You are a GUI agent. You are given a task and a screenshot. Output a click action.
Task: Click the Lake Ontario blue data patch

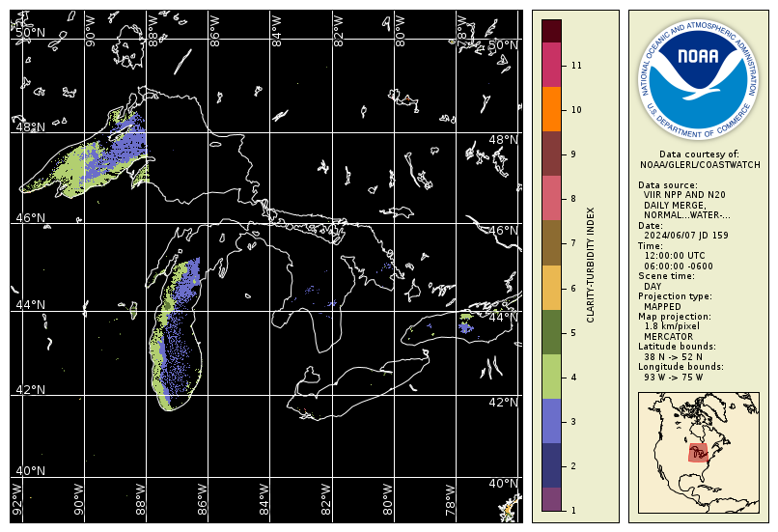pyautogui.click(x=465, y=327)
